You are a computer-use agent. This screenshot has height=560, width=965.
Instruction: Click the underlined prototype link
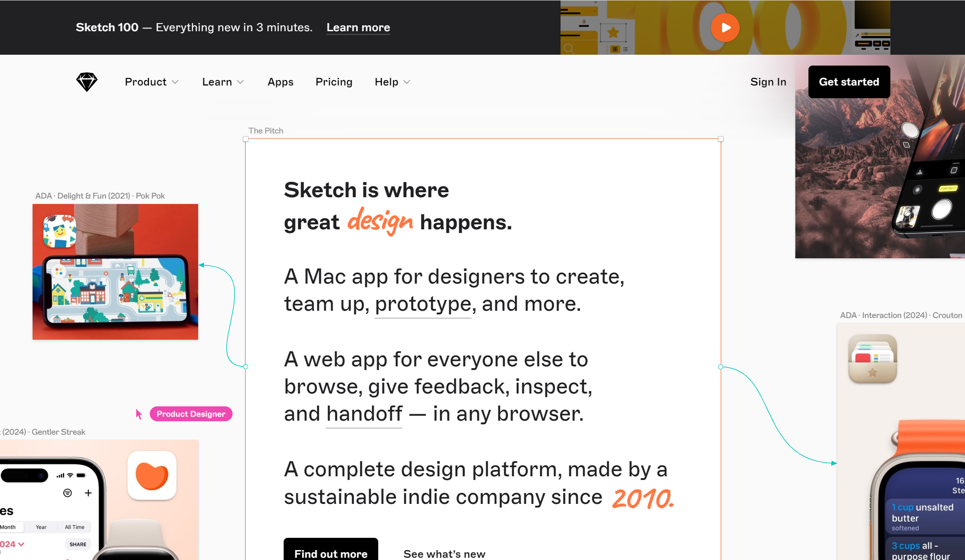point(423,304)
